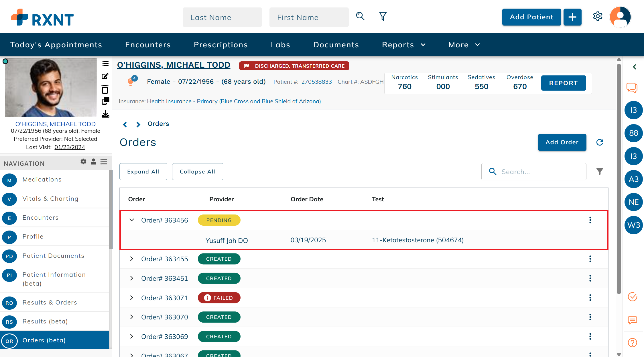Select Patient Documents in navigation
The width and height of the screenshot is (644, 357).
[54, 256]
